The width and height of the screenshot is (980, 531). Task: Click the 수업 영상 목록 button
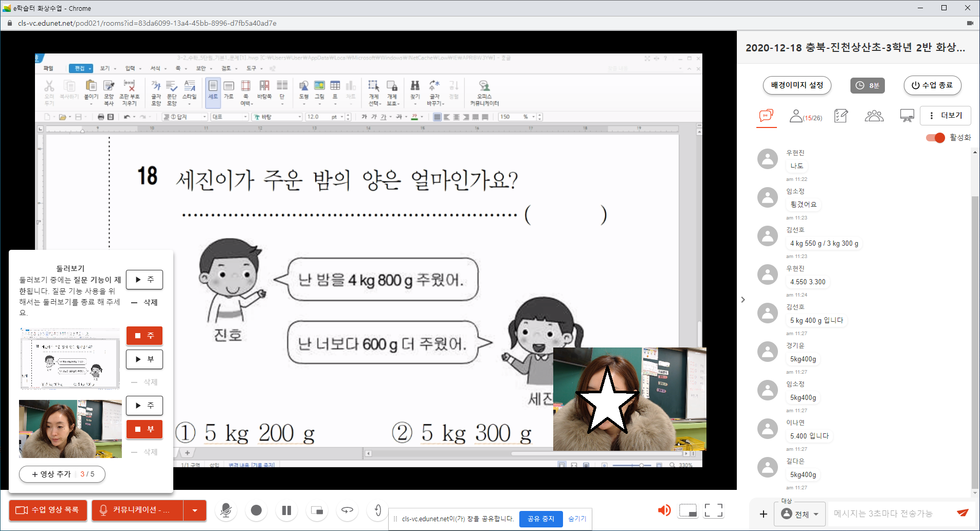48,510
